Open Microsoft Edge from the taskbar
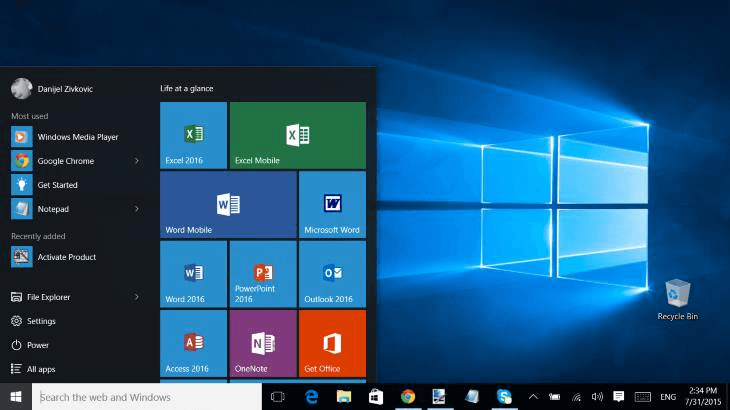Image resolution: width=730 pixels, height=410 pixels. 311,397
